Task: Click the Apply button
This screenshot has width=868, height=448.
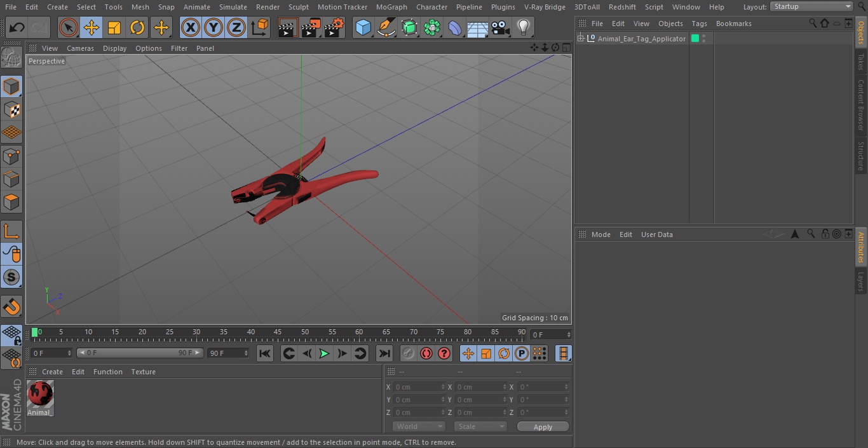Action: coord(543,427)
